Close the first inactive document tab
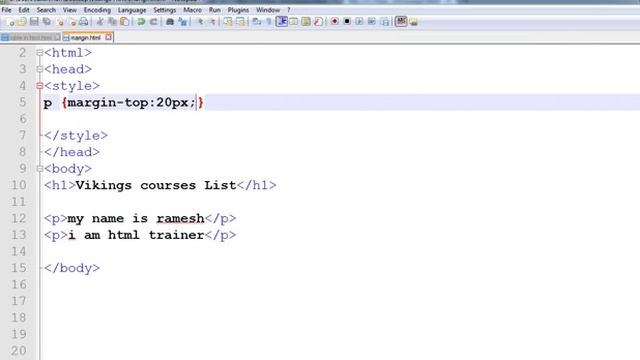The image size is (640, 360). 57,38
